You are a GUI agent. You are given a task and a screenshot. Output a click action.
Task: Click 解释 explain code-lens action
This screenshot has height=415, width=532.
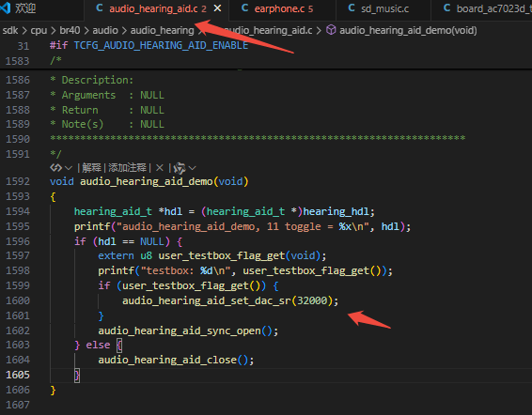pyautogui.click(x=91, y=167)
